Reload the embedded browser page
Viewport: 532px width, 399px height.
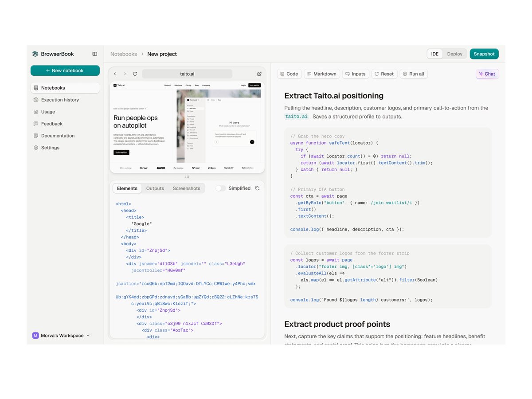click(135, 74)
